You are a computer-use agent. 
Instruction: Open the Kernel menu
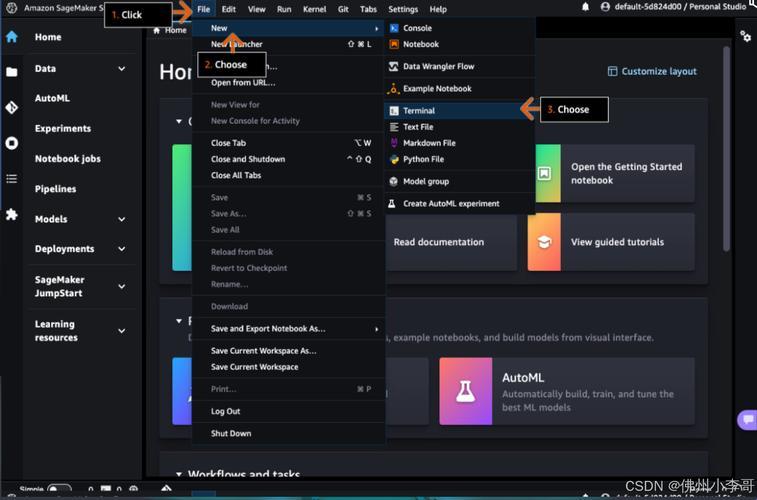314,9
